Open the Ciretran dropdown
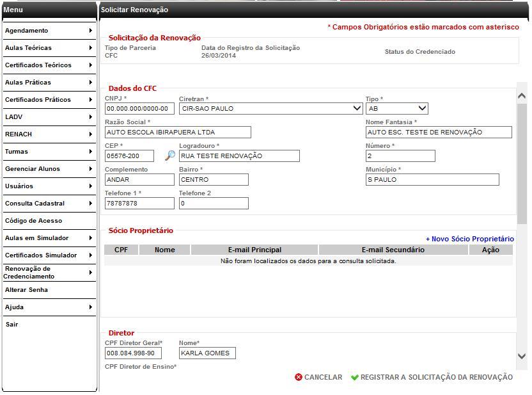The height and width of the screenshot is (395, 532). [270, 108]
